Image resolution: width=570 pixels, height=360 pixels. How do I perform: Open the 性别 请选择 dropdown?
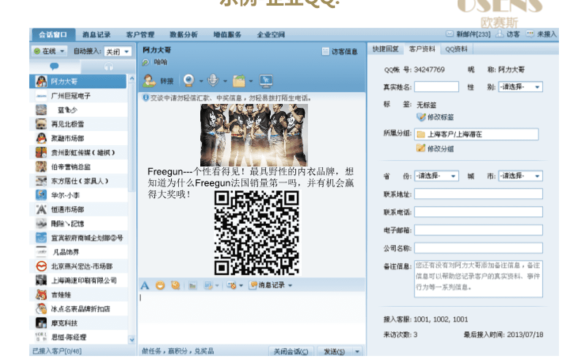click(520, 87)
